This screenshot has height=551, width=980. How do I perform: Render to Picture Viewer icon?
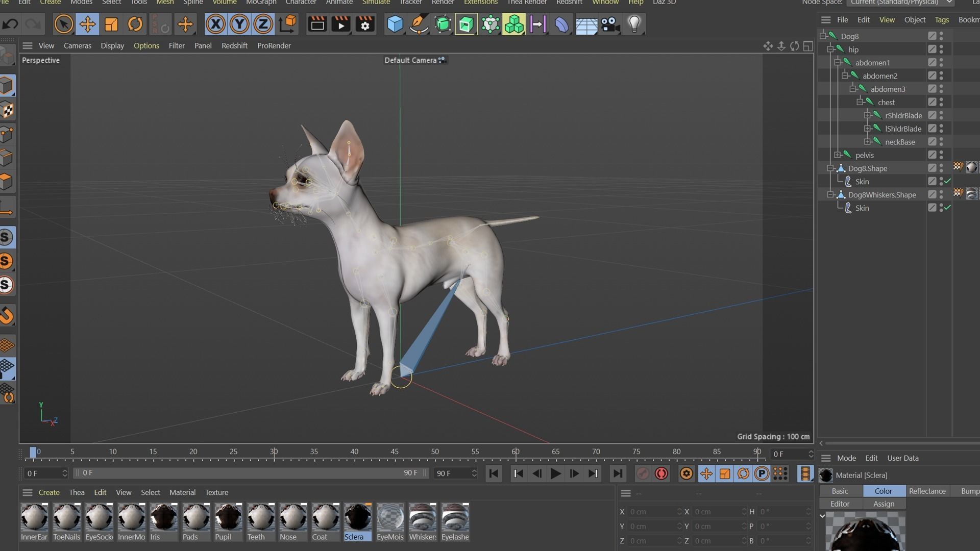click(x=341, y=24)
